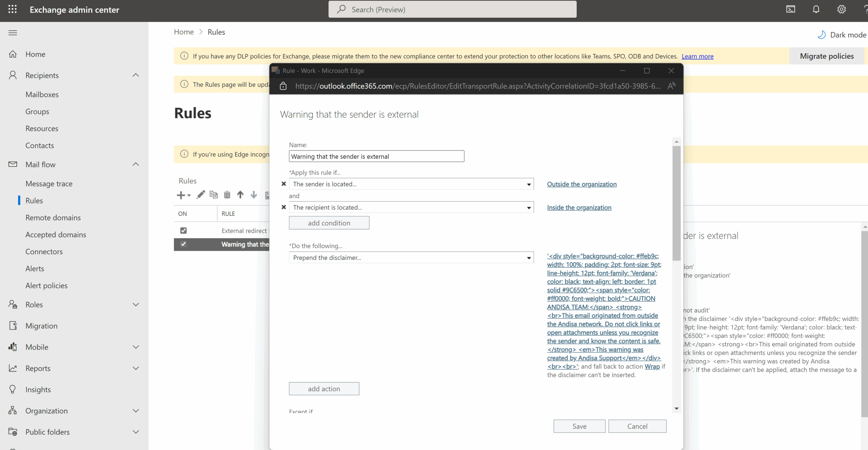Click the add new rule plus icon
The width and height of the screenshot is (868, 450).
pyautogui.click(x=181, y=195)
